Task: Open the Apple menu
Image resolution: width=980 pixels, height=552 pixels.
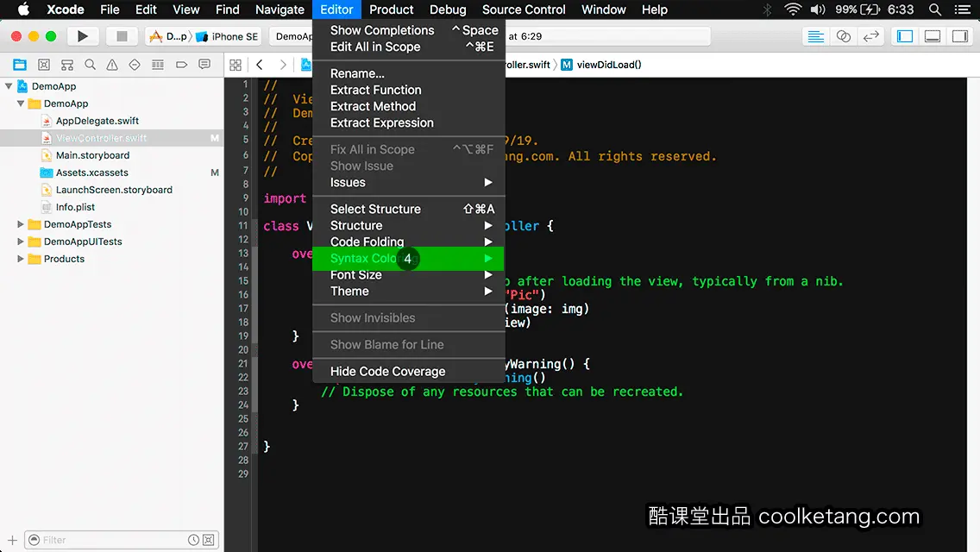Action: pyautogui.click(x=23, y=9)
